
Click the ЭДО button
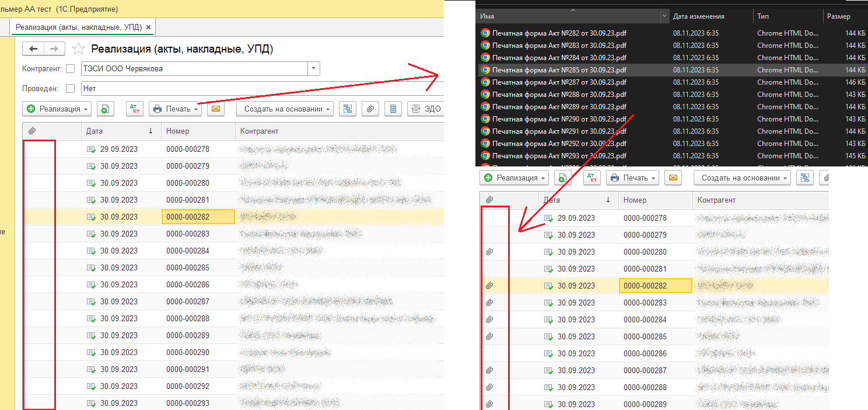(425, 109)
